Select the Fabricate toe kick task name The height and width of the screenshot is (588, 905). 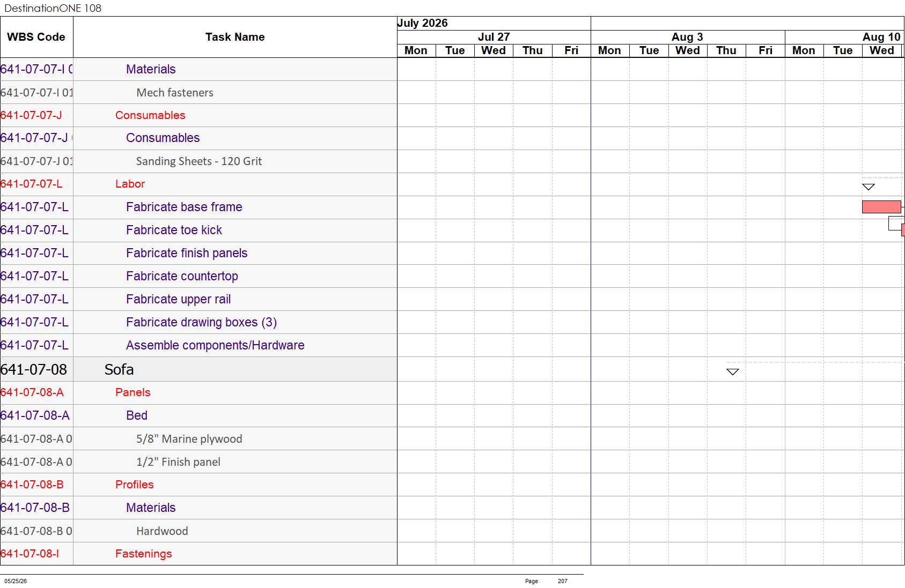[x=174, y=230]
